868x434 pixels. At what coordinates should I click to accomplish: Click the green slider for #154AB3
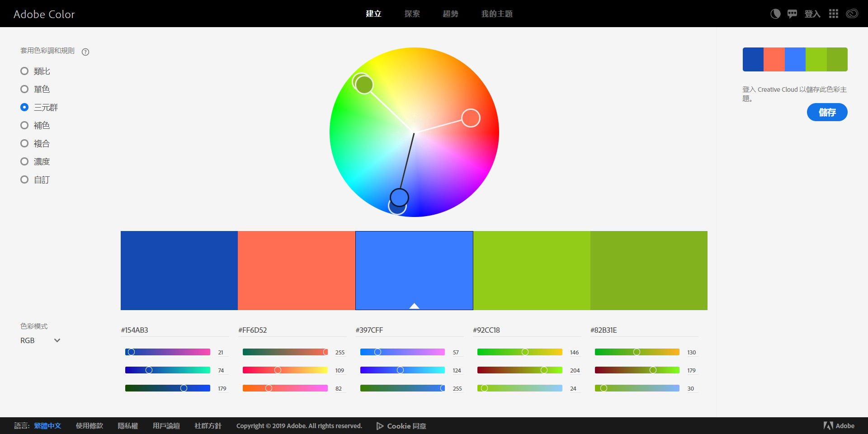pyautogui.click(x=168, y=370)
